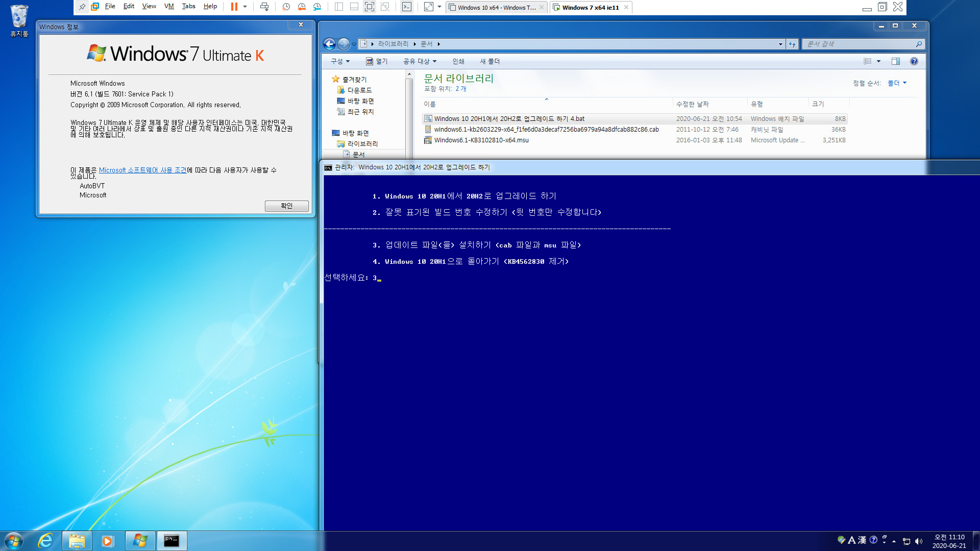Screen dimensions: 980x551
Task: Switch to the command prompt taskbar button
Action: coord(171,541)
